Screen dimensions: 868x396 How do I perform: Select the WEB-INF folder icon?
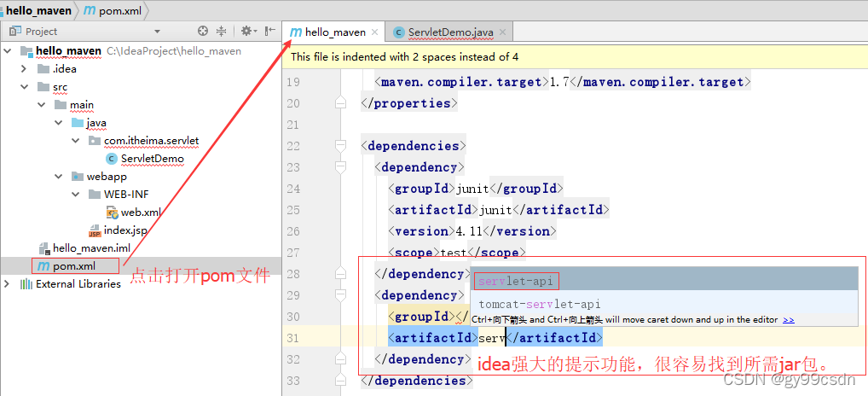pyautogui.click(x=95, y=195)
